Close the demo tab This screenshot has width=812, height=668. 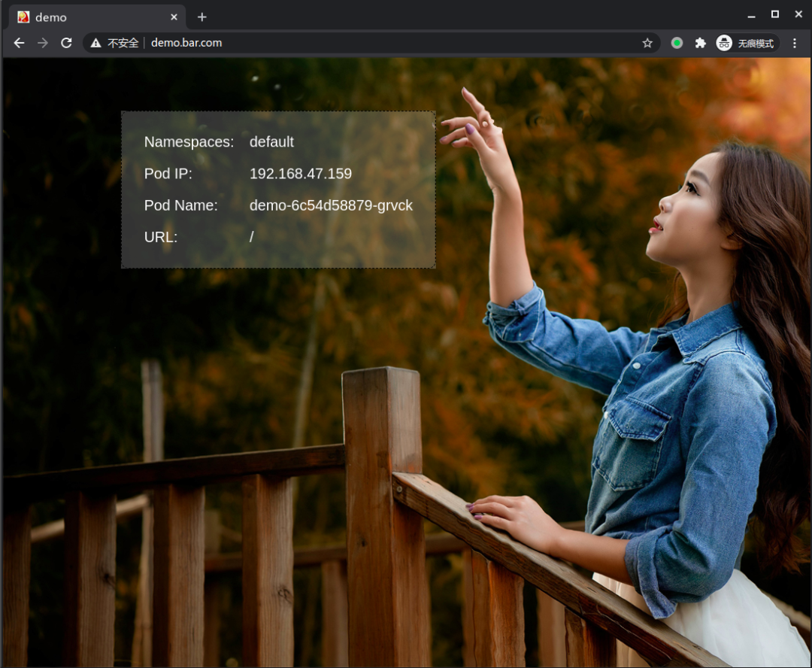coord(174,17)
